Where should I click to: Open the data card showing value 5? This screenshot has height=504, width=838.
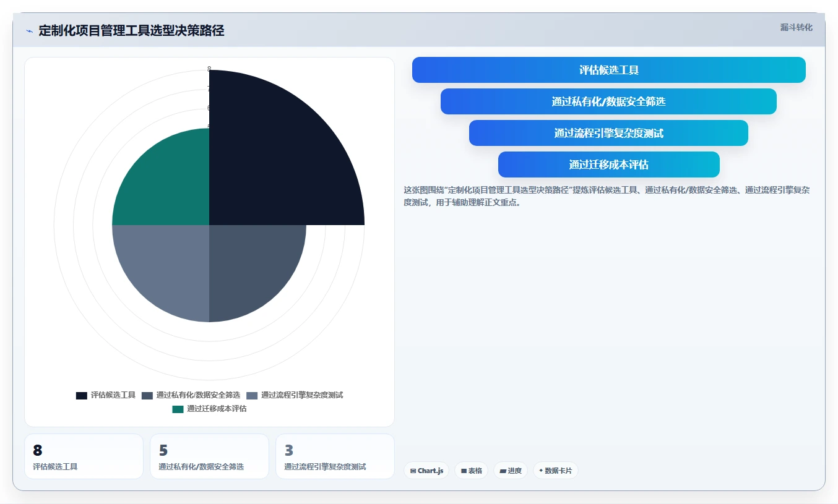tap(209, 456)
